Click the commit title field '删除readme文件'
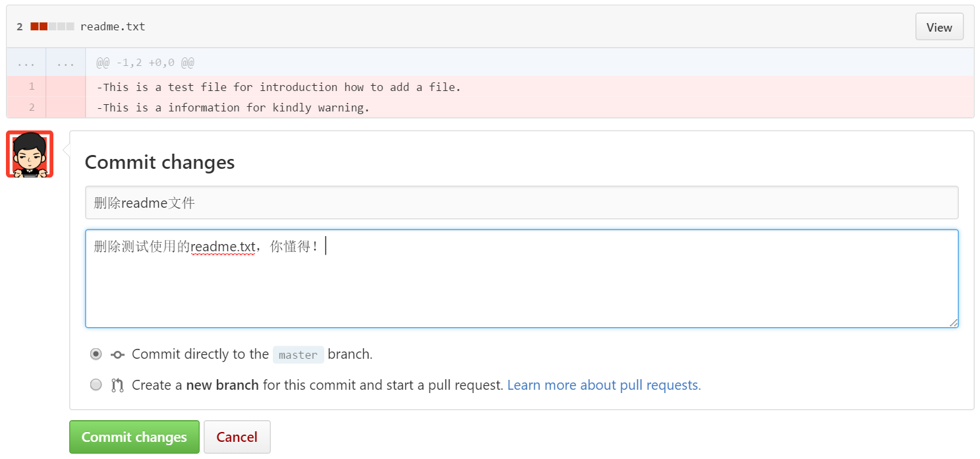980x459 pixels. coord(521,203)
